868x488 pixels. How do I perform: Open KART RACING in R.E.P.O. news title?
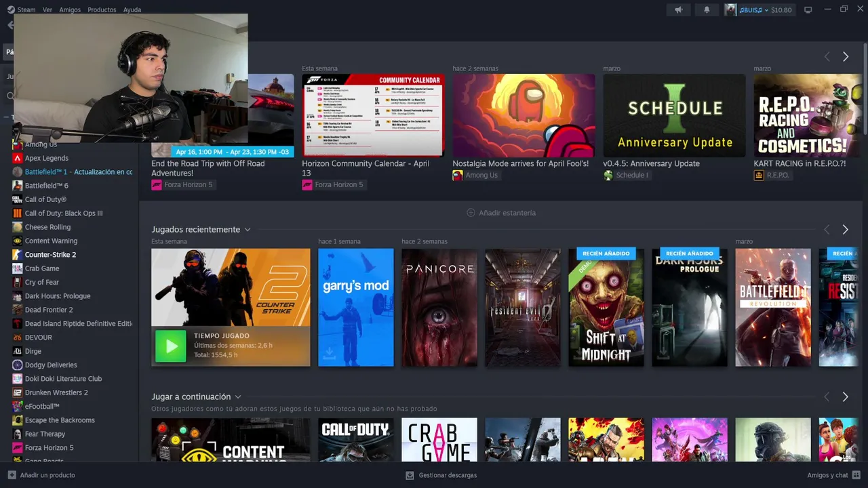(800, 163)
